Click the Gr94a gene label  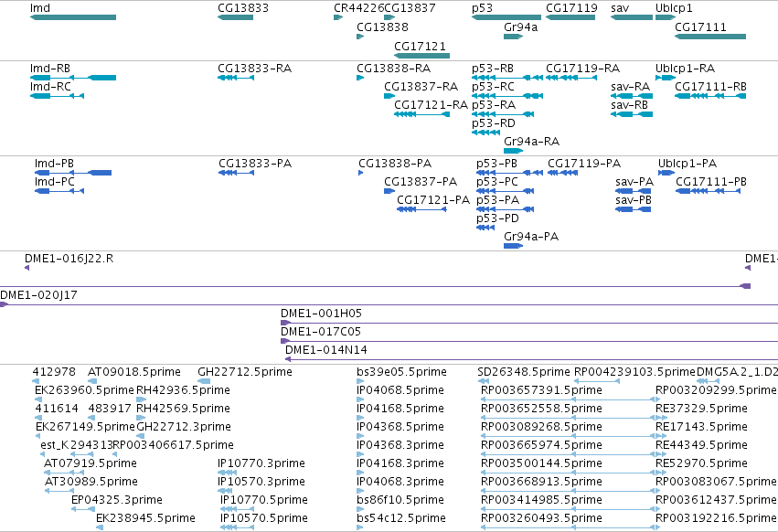click(520, 27)
